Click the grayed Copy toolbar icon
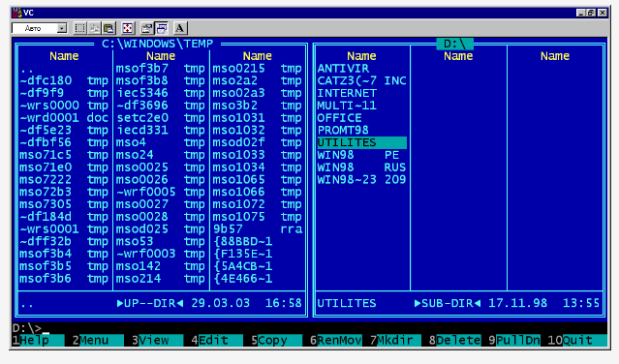Image resolution: width=619 pixels, height=364 pixels. [94, 28]
